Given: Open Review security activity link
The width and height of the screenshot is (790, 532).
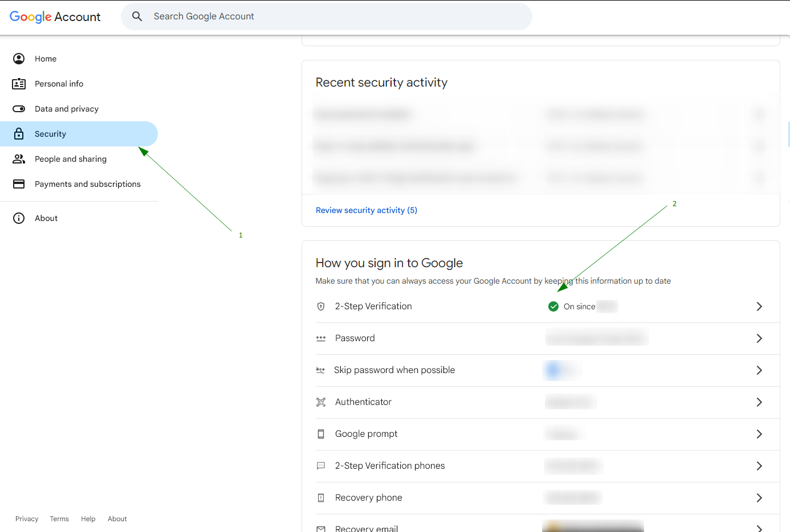Looking at the screenshot, I should coord(367,210).
